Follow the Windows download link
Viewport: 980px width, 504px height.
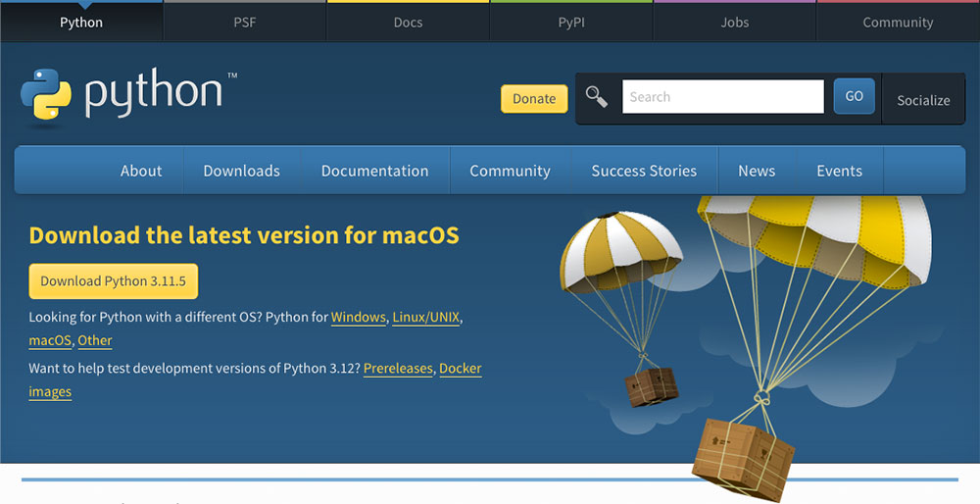pos(358,317)
